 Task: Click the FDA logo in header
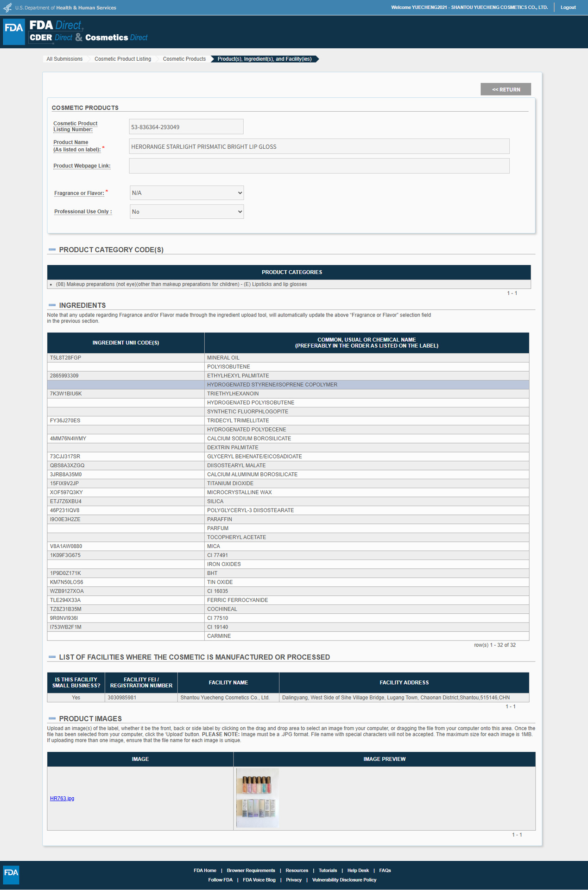coord(14,32)
